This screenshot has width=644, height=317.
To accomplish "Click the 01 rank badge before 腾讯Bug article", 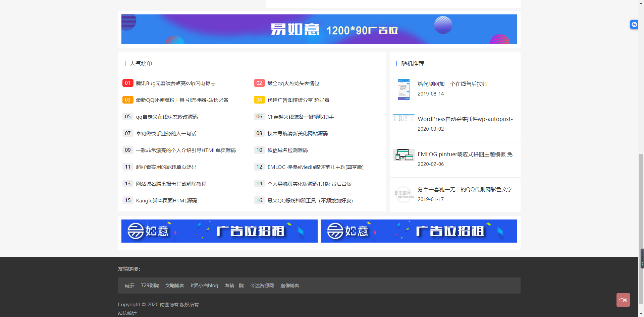I will [127, 83].
